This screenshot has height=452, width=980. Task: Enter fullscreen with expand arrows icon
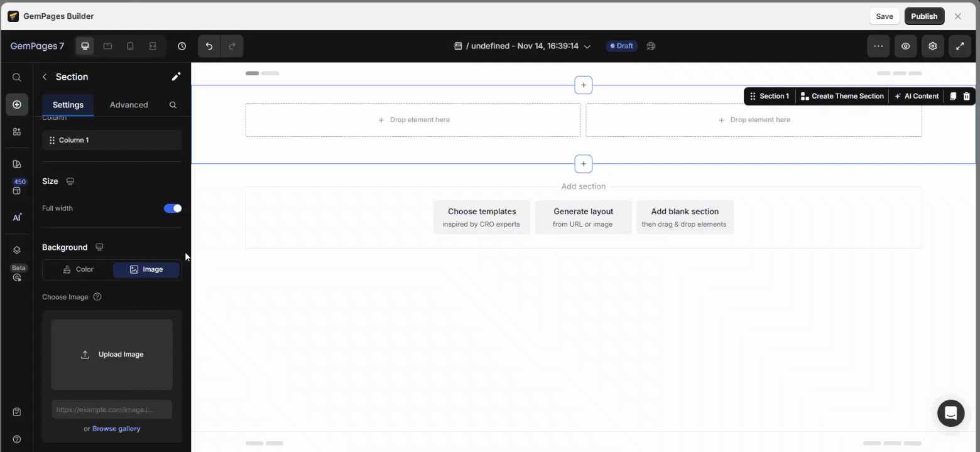(959, 46)
